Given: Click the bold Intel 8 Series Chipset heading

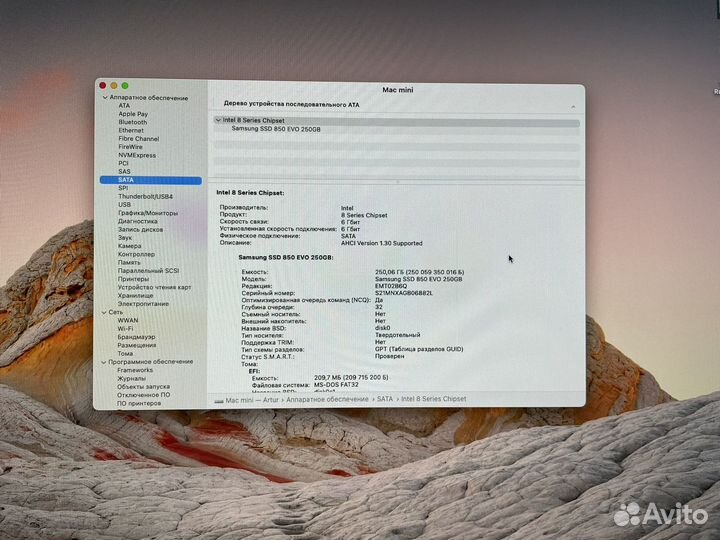Looking at the screenshot, I should [x=250, y=193].
